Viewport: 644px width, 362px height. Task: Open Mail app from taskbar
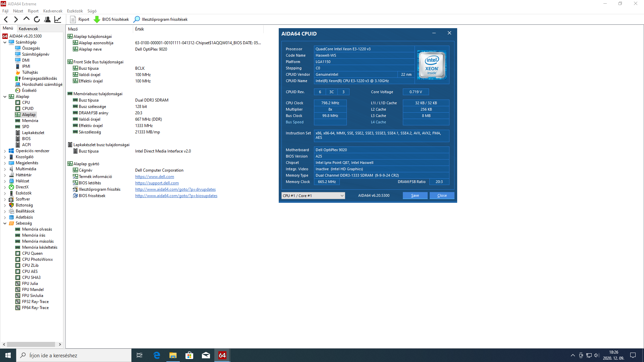[206, 355]
